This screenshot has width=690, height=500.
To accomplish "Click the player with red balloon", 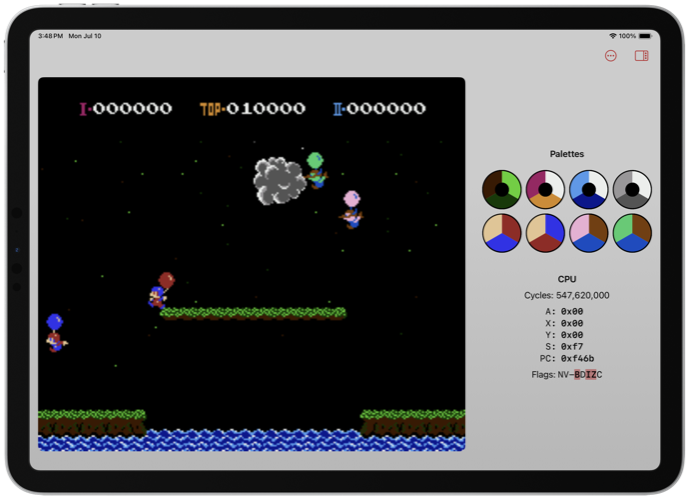I will pyautogui.click(x=161, y=290).
